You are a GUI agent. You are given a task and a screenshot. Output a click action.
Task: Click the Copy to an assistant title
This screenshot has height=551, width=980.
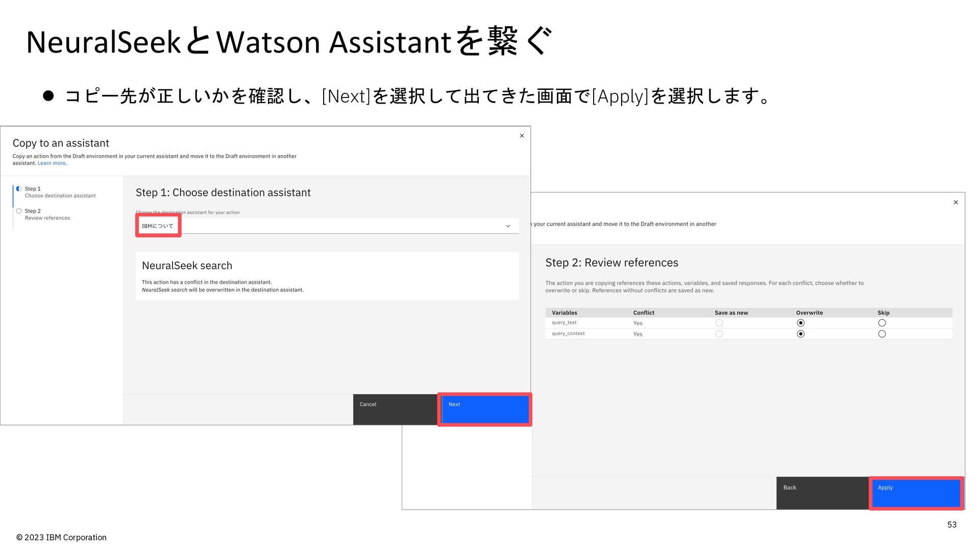[x=61, y=143]
